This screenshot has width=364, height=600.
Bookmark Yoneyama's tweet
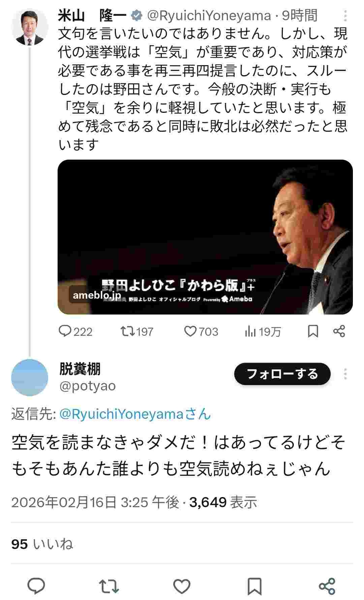pos(313,331)
